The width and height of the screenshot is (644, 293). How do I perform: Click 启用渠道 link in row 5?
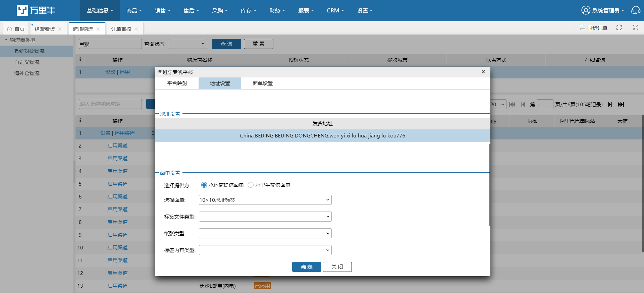click(117, 184)
